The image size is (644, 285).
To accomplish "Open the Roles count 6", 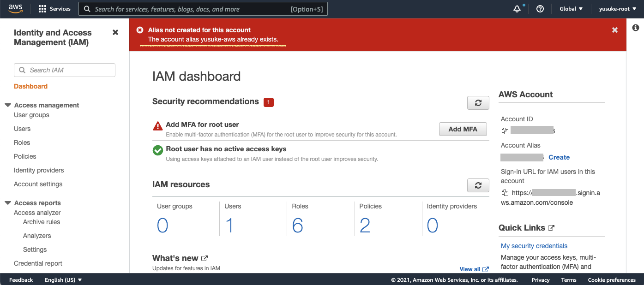I will pyautogui.click(x=298, y=226).
